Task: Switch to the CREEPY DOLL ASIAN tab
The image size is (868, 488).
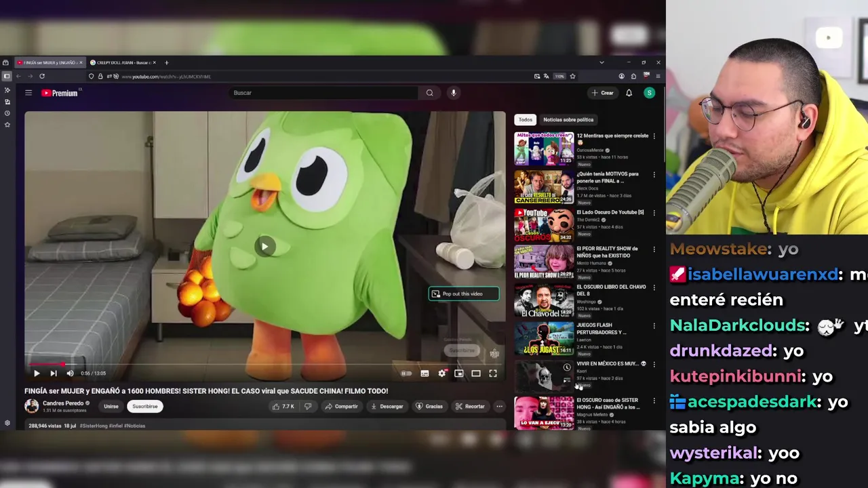Action: [122, 62]
